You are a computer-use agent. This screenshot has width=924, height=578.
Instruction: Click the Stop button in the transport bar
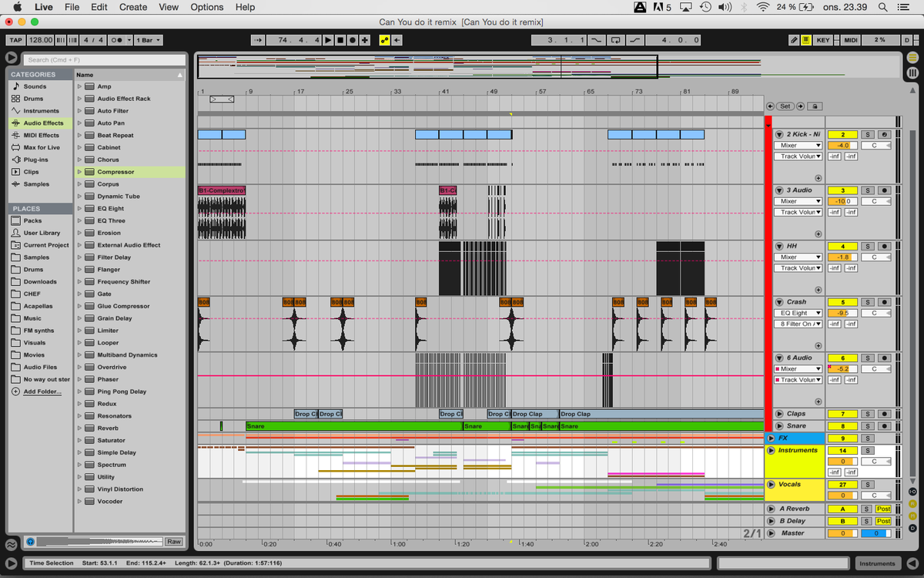(340, 40)
